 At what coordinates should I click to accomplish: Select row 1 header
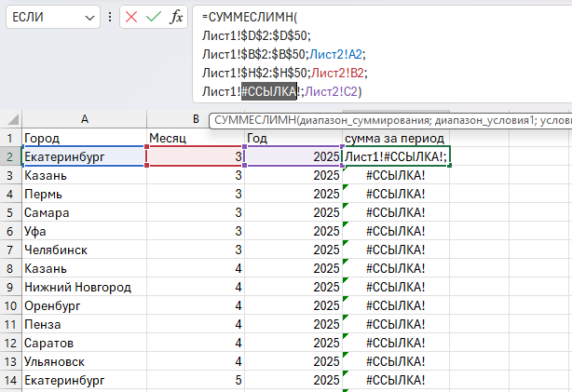[x=10, y=139]
